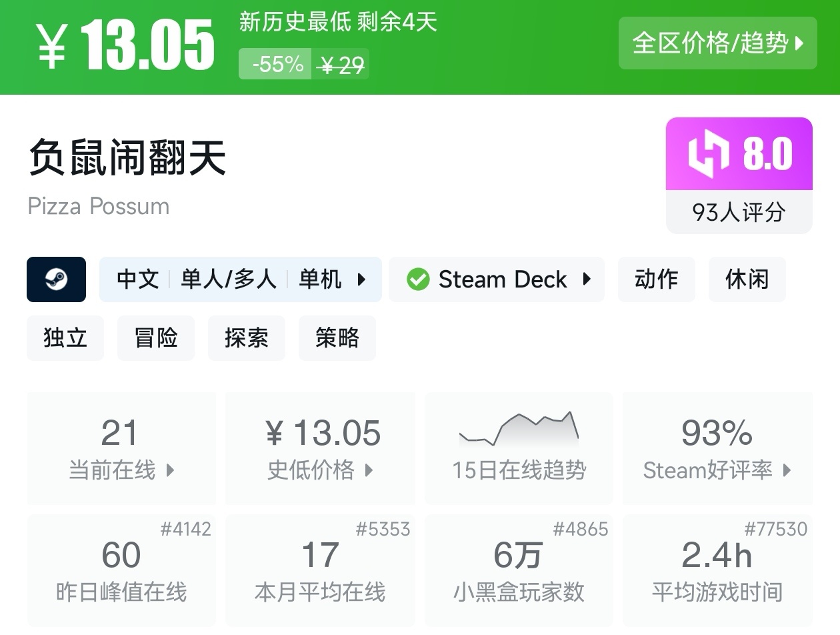The image size is (840, 635).
Task: Open the 当前在线 current players arrow
Action: (170, 470)
